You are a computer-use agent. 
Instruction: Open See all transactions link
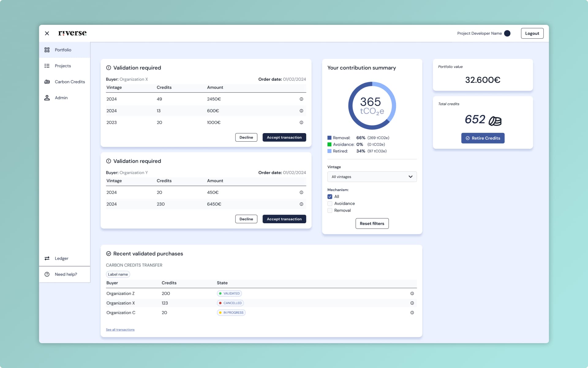(120, 330)
